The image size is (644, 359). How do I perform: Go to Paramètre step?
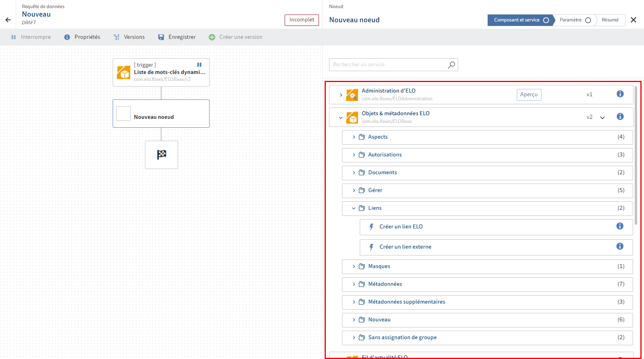(x=575, y=20)
